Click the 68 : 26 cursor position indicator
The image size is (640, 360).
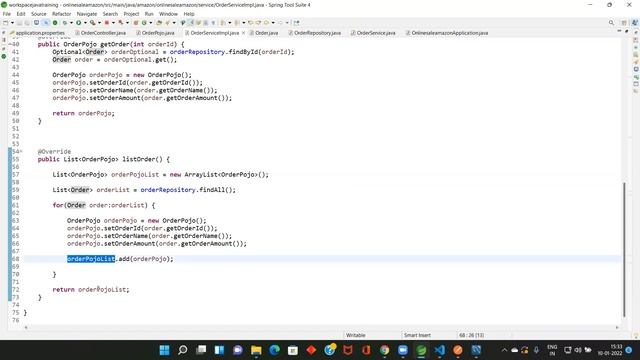471,335
